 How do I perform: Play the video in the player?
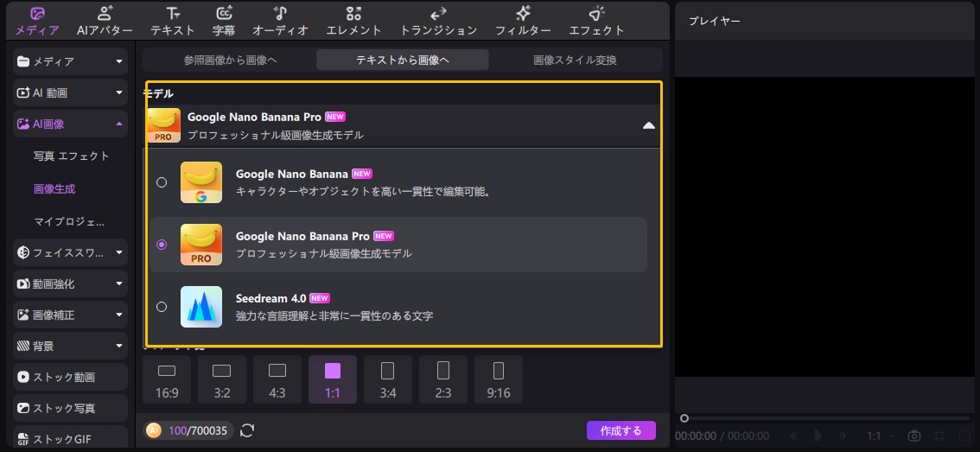click(818, 436)
